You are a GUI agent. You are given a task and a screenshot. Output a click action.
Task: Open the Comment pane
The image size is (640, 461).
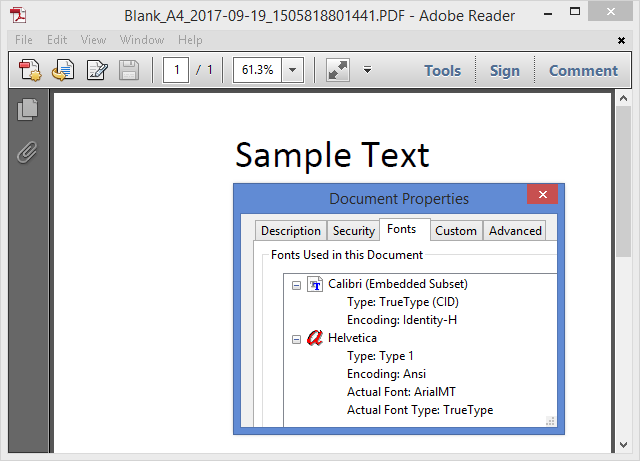pyautogui.click(x=583, y=71)
